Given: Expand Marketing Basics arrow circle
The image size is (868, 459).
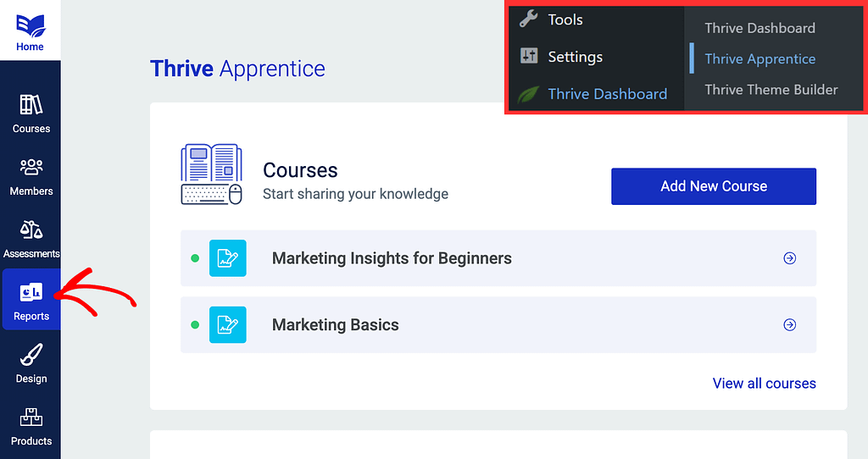Looking at the screenshot, I should click(790, 324).
